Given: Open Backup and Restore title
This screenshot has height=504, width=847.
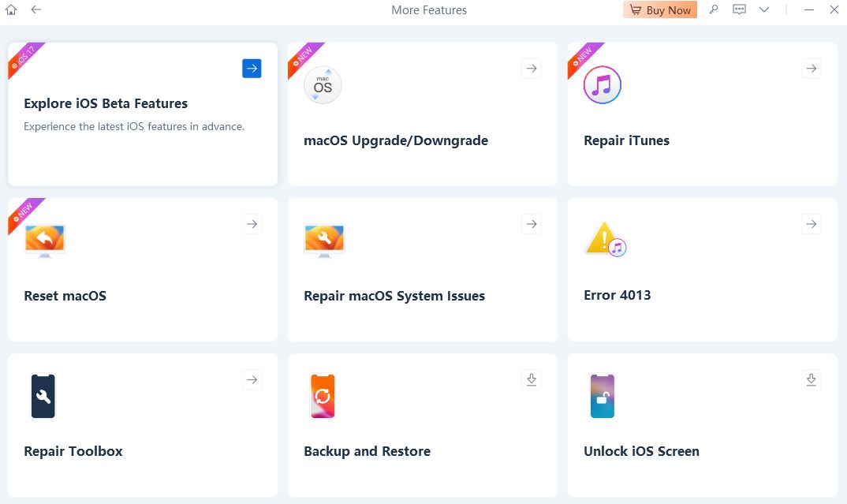Looking at the screenshot, I should tap(368, 451).
